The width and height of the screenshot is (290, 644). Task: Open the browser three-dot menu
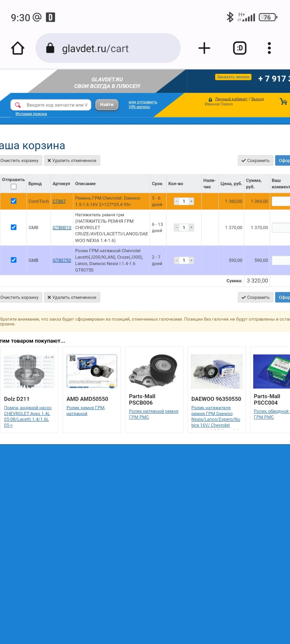click(269, 48)
